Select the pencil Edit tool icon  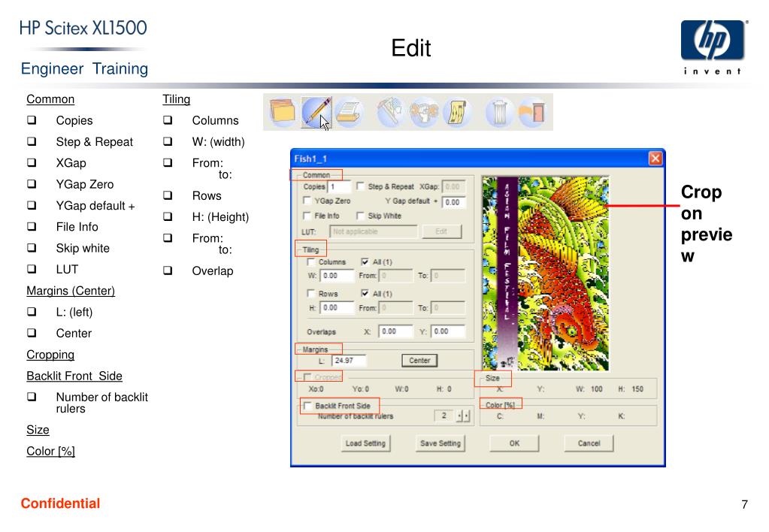(316, 112)
